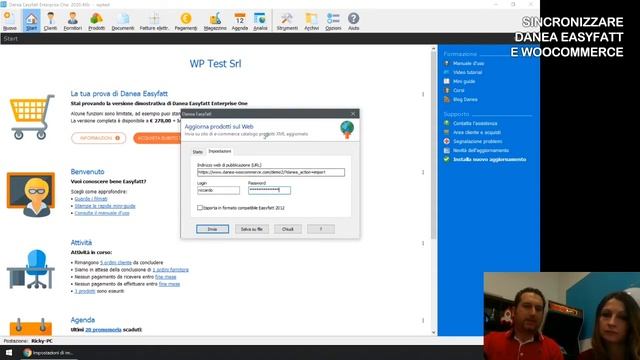Toggle Esporta in formato compatibile checkbox
The height and width of the screenshot is (360, 640).
(x=200, y=208)
